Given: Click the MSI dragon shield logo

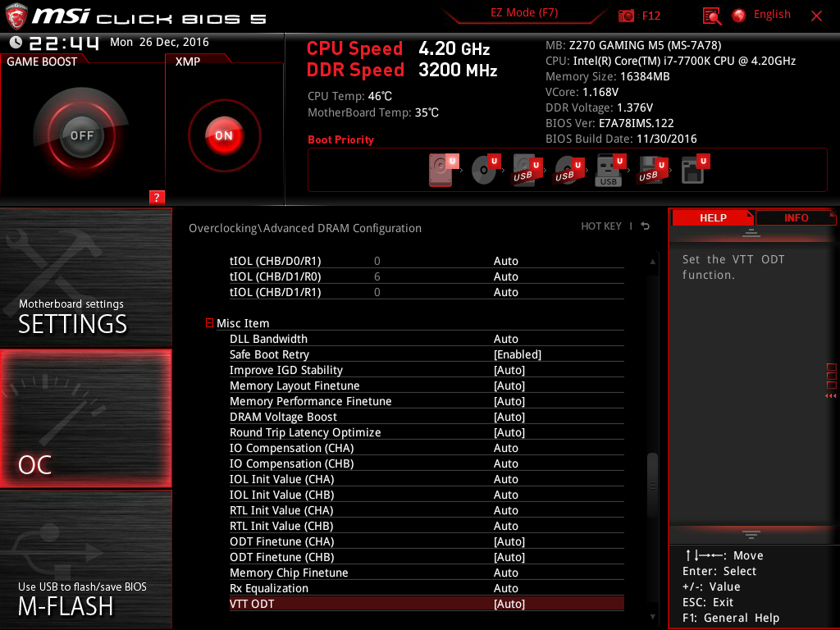Looking at the screenshot, I should click(16, 16).
